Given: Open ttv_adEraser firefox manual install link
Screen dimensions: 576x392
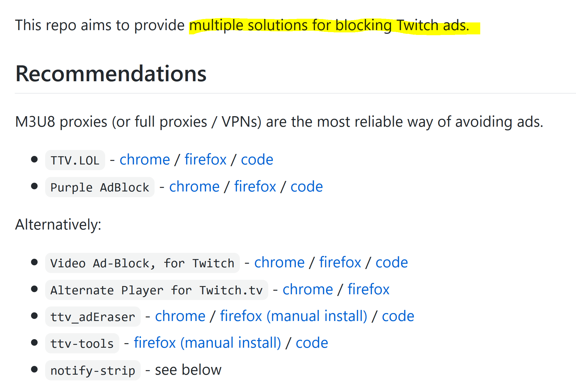Looking at the screenshot, I should (x=293, y=316).
